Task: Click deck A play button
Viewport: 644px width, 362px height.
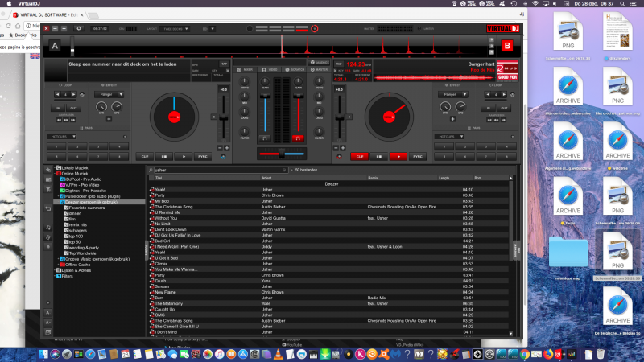Action: pyautogui.click(x=184, y=157)
